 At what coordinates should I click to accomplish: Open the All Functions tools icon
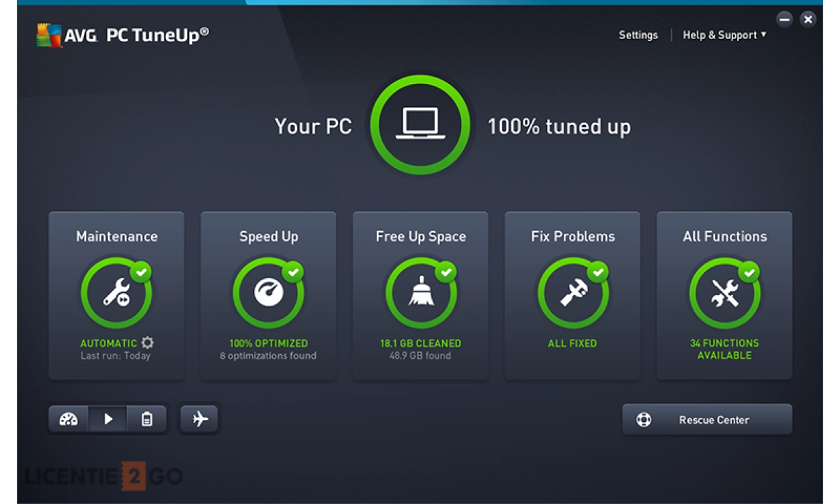724,292
